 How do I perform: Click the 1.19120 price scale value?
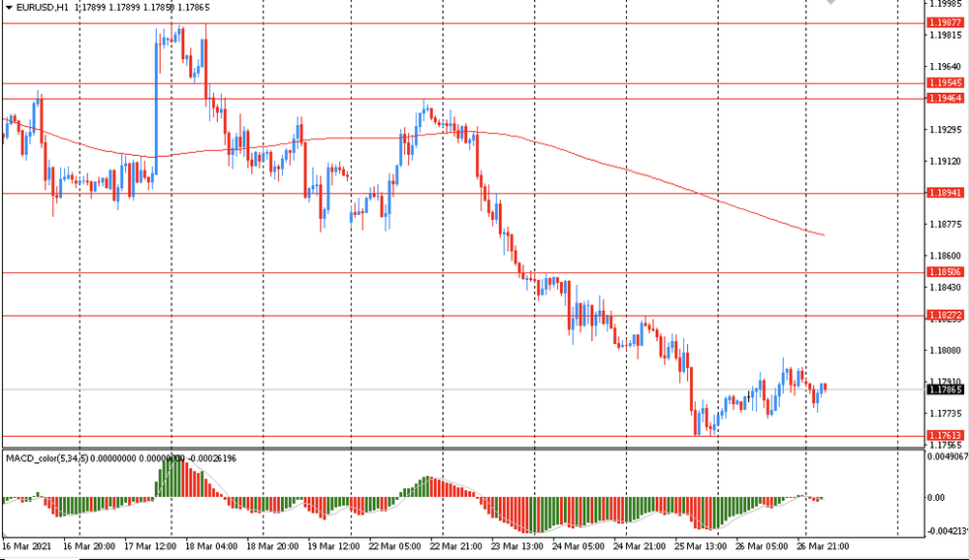[946, 162]
